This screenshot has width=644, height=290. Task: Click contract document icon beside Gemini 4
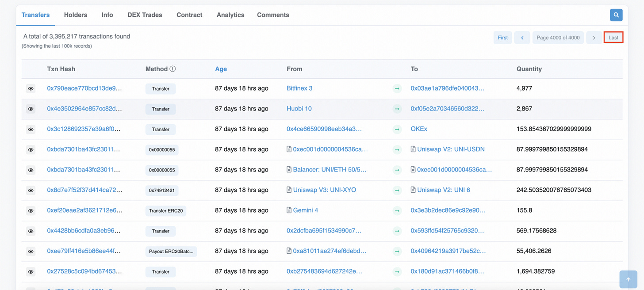289,210
